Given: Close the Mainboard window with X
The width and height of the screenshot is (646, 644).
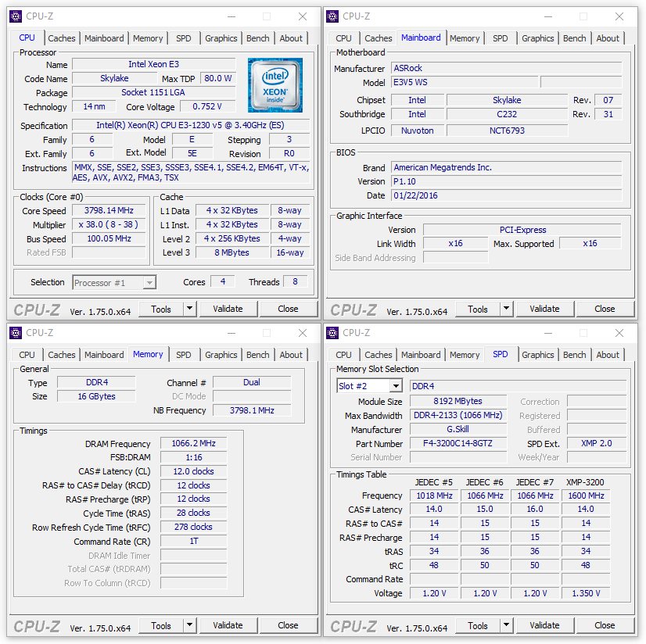Looking at the screenshot, I should click(x=619, y=16).
